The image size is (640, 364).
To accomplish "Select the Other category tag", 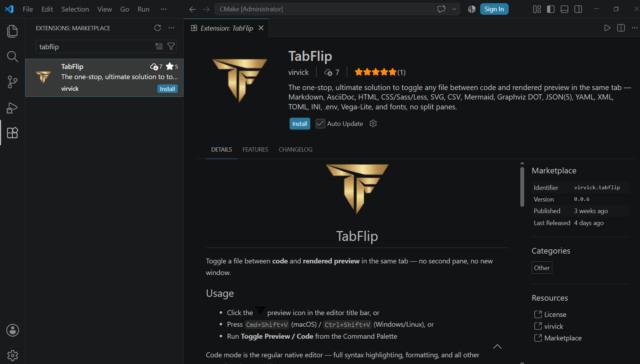I will [x=542, y=268].
